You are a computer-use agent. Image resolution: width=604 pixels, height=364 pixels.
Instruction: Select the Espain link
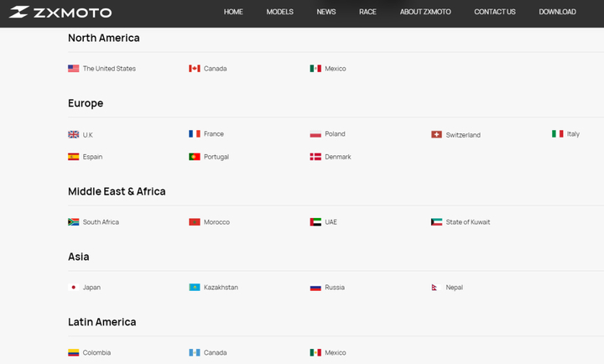coord(92,157)
